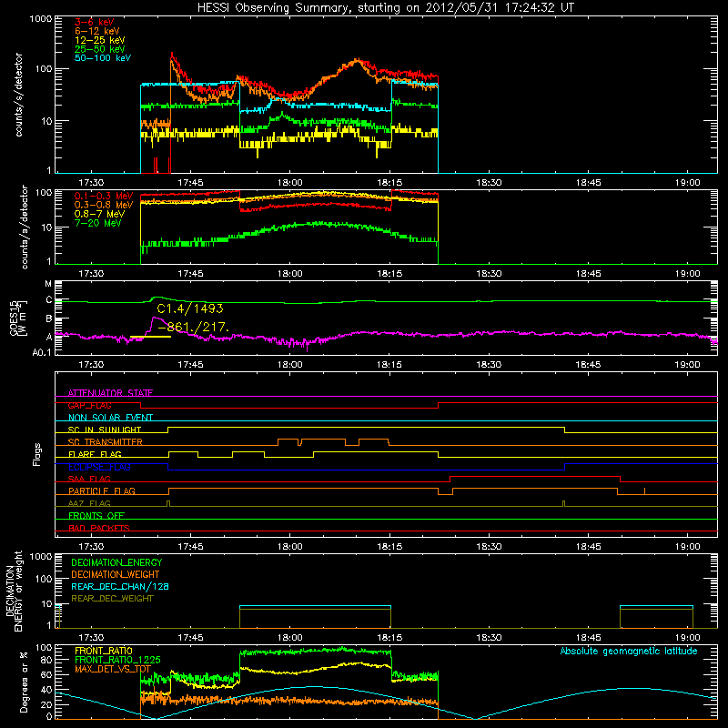
Task: Click the yellow '12-25 keV' legend entry
Action: point(99,40)
